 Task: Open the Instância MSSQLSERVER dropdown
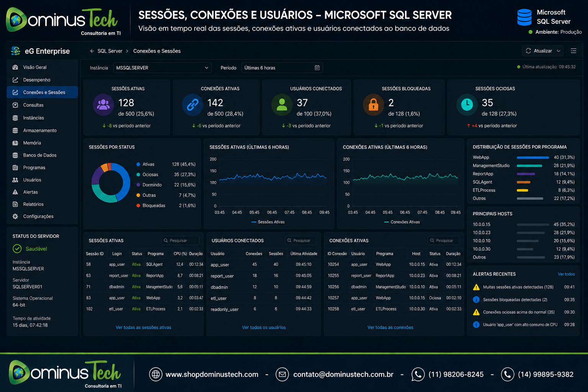point(162,68)
